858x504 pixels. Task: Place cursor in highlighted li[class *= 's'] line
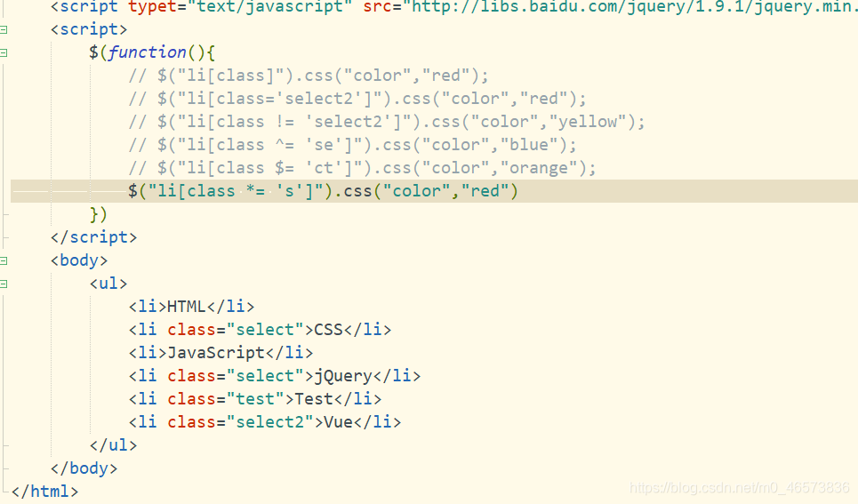click(x=434, y=191)
